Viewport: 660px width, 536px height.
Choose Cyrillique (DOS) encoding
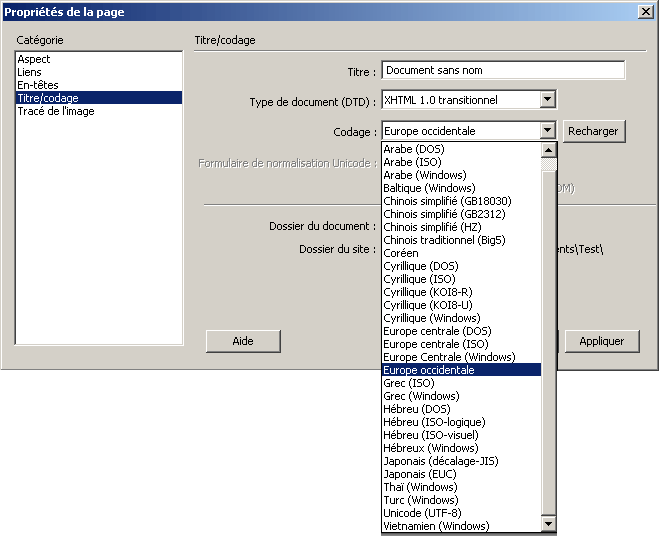click(461, 266)
